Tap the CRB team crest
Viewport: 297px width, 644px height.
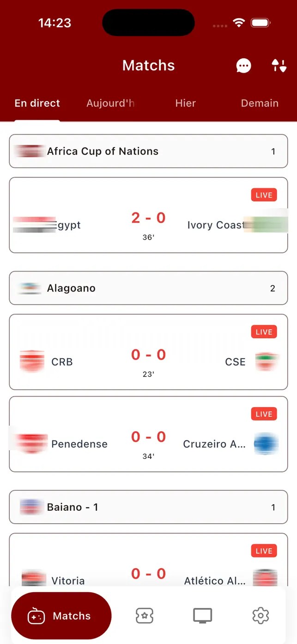(x=32, y=361)
